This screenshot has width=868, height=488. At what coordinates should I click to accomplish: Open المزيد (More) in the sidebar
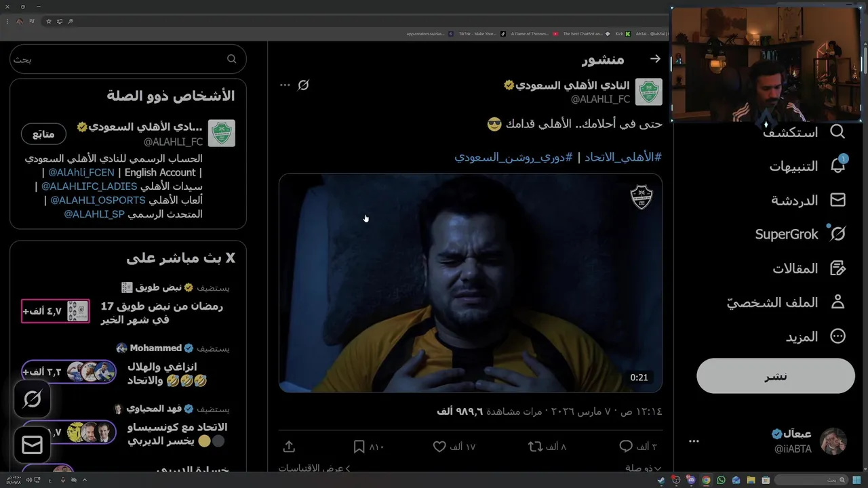(x=816, y=336)
